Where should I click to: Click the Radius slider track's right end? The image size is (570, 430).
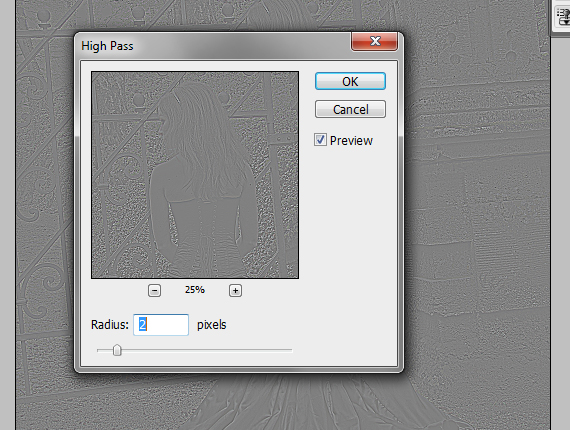(x=290, y=350)
